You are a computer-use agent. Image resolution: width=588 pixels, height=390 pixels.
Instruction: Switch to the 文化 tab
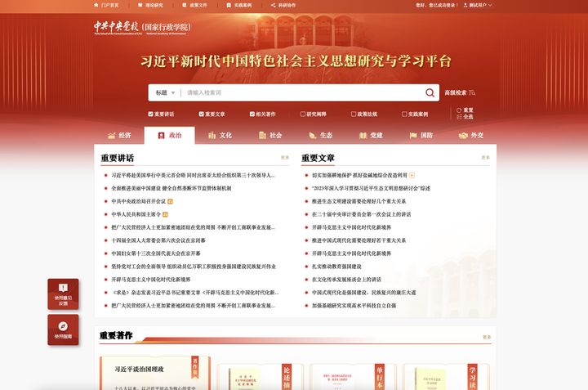(x=220, y=135)
